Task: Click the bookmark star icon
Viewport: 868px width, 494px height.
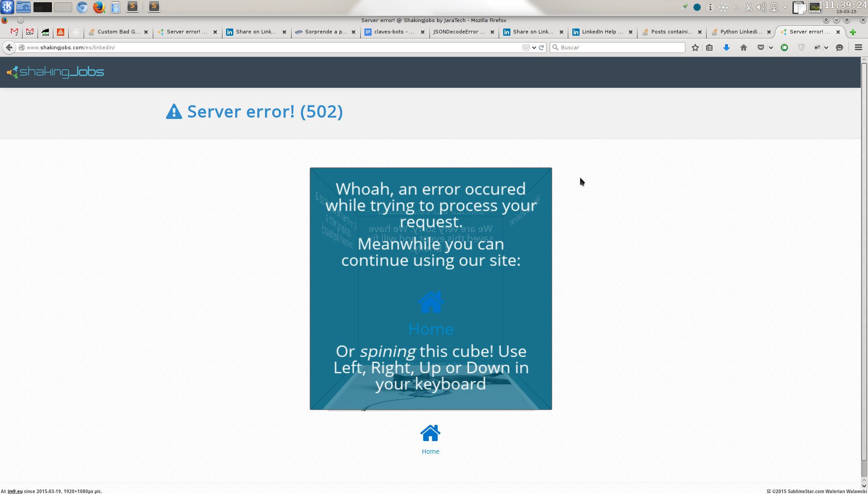Action: 695,47
